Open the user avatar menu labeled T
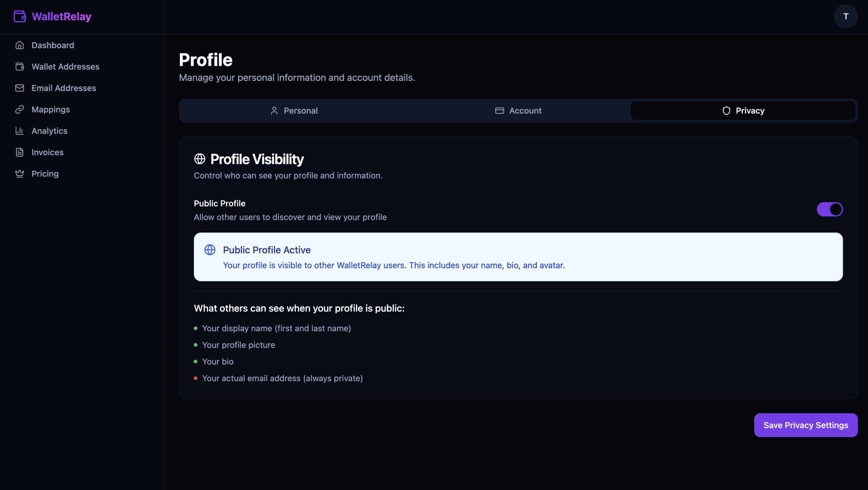This screenshot has height=490, width=868. pos(846,16)
